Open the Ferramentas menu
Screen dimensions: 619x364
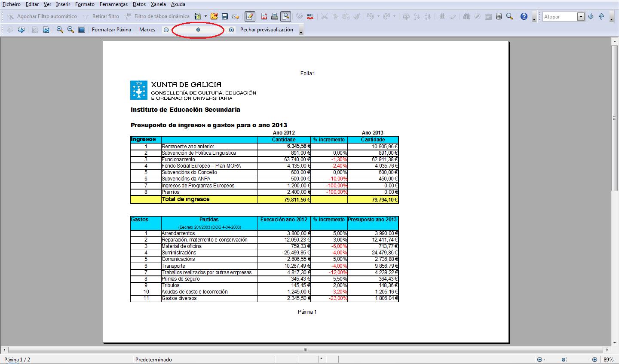click(x=113, y=4)
